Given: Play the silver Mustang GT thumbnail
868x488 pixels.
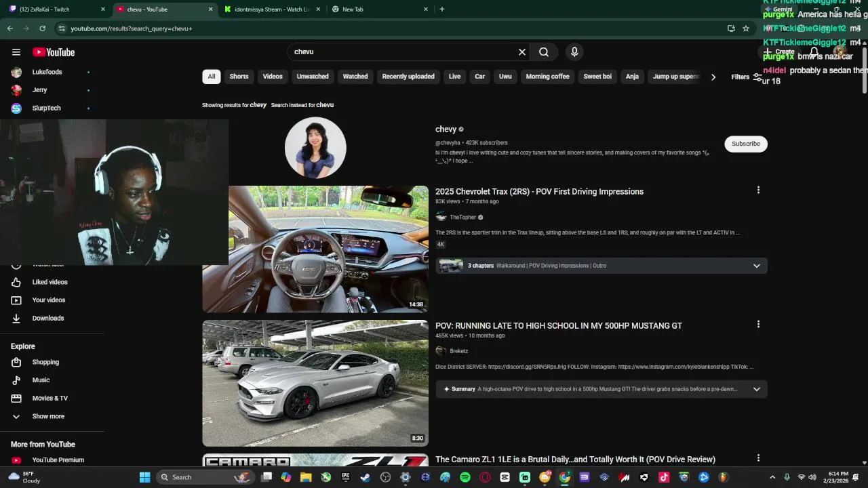Looking at the screenshot, I should tap(315, 383).
